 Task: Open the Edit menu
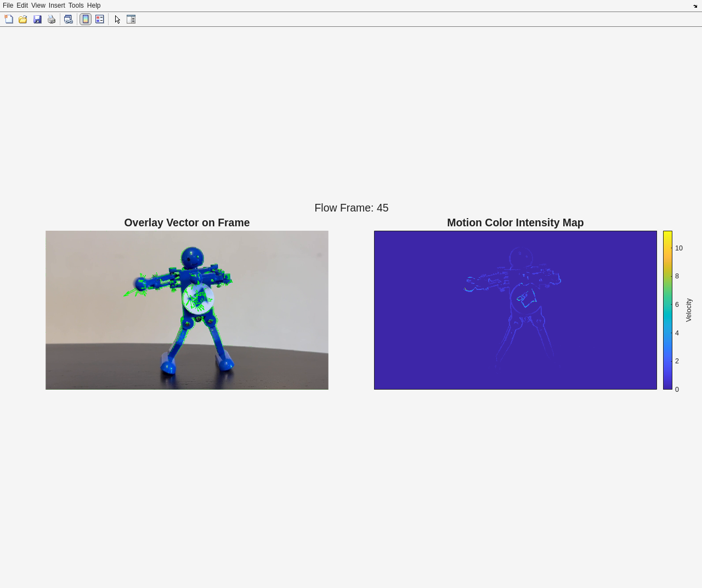[22, 5]
